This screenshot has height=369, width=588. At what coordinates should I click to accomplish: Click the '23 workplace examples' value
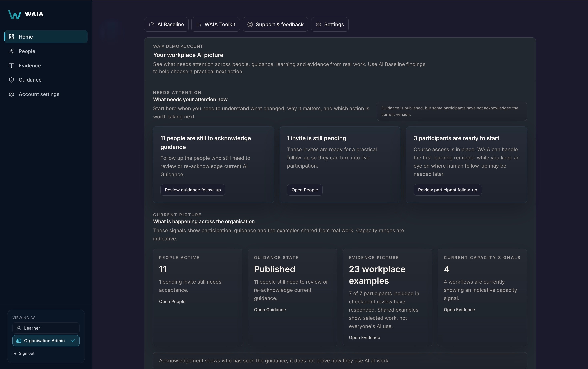[x=377, y=275]
